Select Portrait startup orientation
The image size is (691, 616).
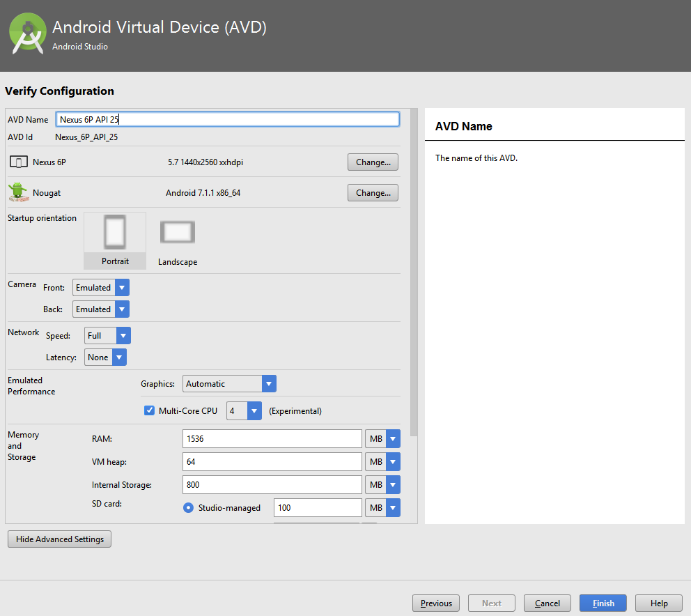pos(115,240)
